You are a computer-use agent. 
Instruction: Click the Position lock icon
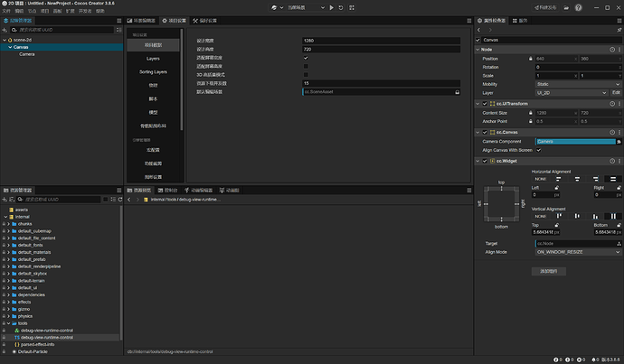[531, 59]
